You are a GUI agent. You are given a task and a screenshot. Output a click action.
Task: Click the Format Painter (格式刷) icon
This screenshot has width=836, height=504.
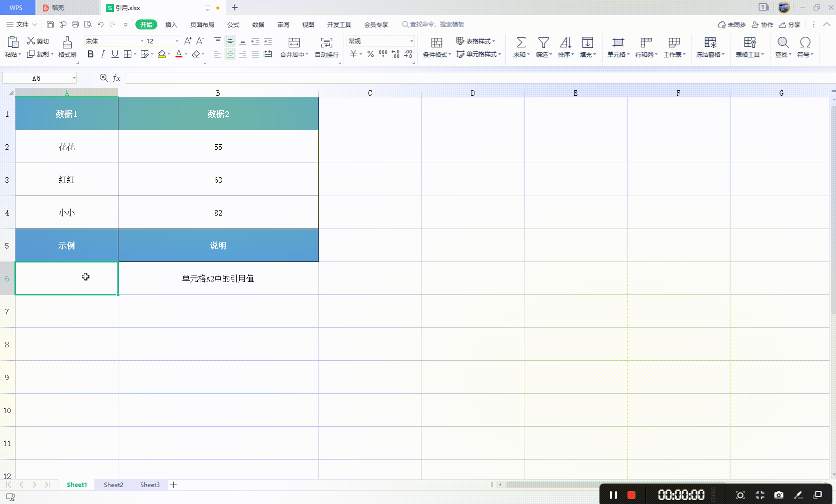pyautogui.click(x=67, y=43)
